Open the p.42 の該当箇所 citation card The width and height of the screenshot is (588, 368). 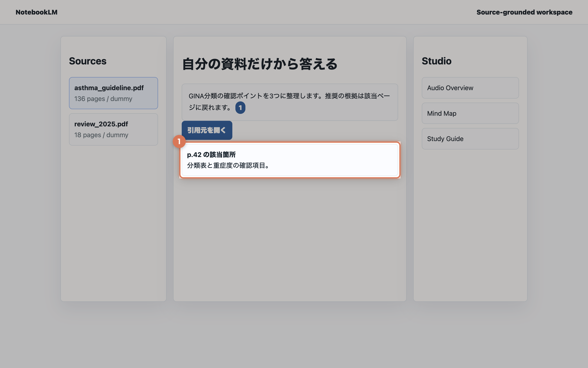pyautogui.click(x=290, y=160)
